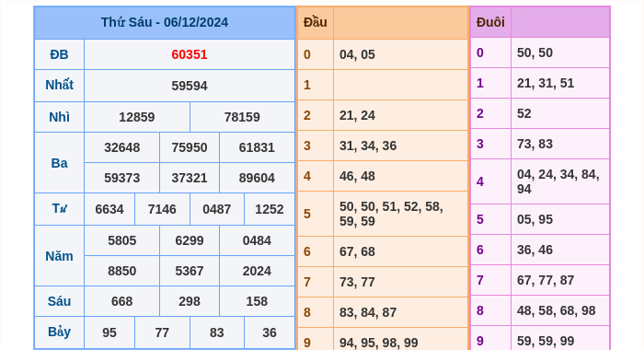Screen dimensions: 644x350
Task: Click the Nhì row label
Action: (59, 117)
